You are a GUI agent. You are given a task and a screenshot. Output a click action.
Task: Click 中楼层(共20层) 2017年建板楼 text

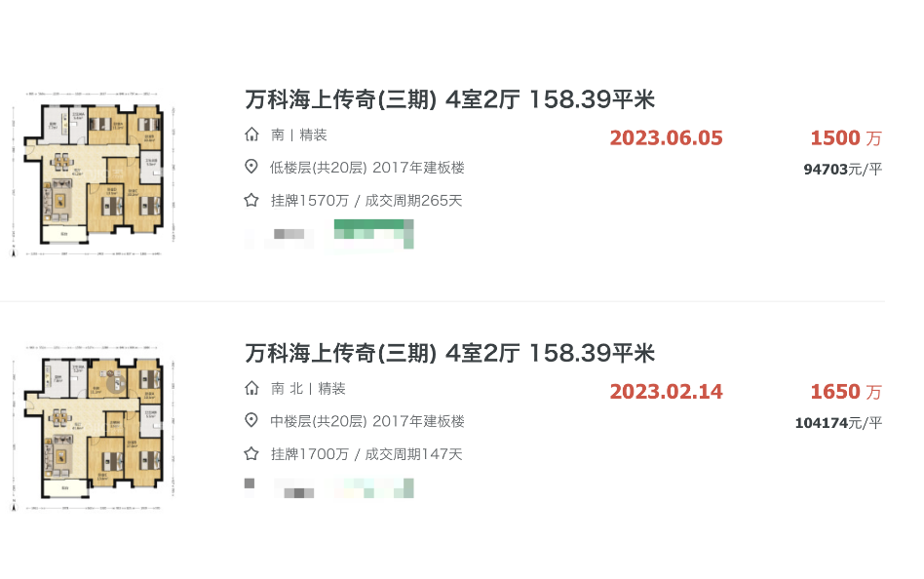point(367,421)
